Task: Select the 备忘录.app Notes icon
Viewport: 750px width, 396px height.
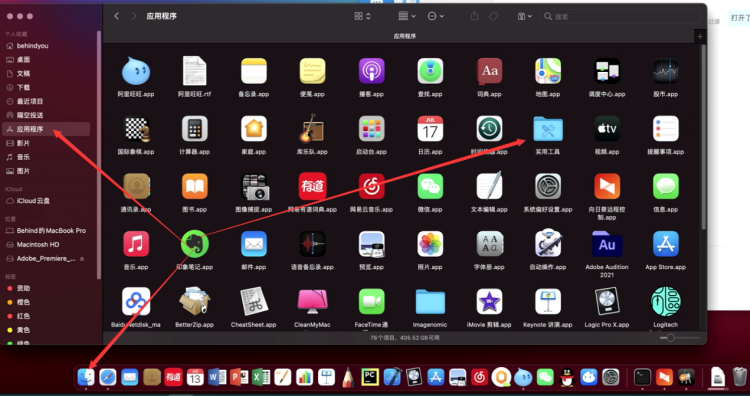Action: coord(254,71)
